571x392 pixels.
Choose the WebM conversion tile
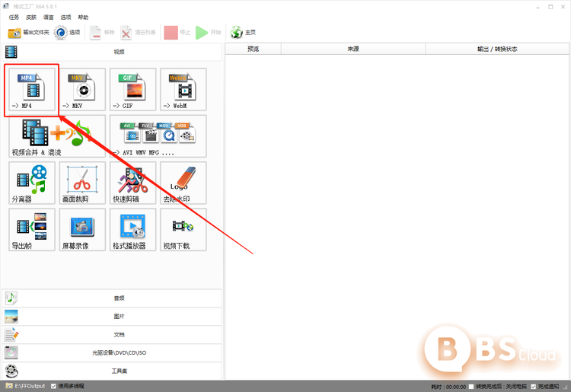click(183, 89)
